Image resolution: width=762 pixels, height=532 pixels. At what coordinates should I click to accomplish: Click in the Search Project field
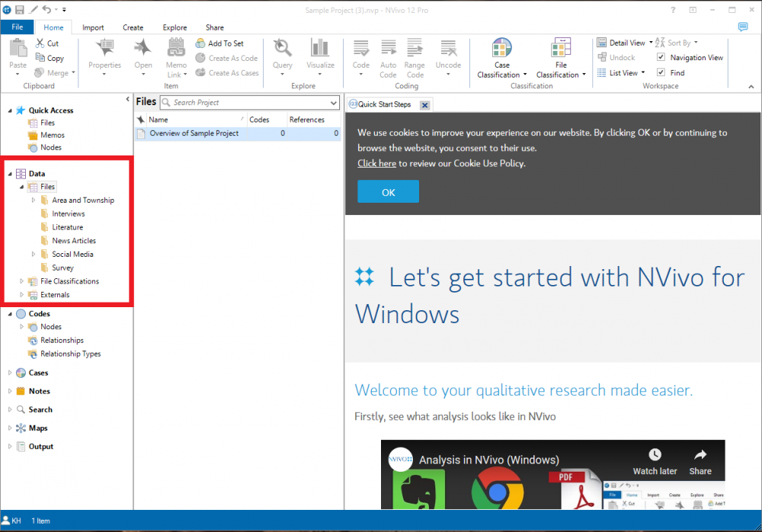[250, 103]
